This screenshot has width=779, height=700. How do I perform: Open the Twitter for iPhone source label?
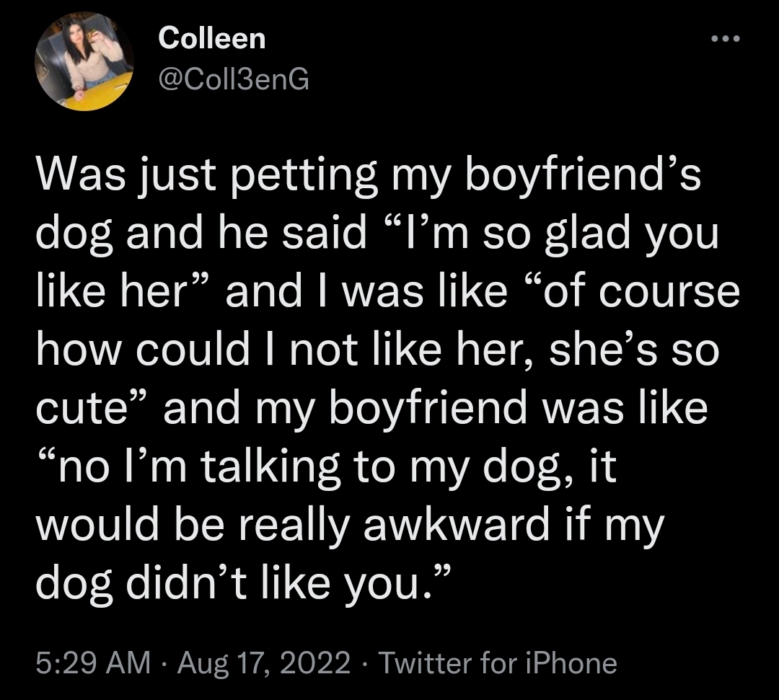(x=497, y=663)
